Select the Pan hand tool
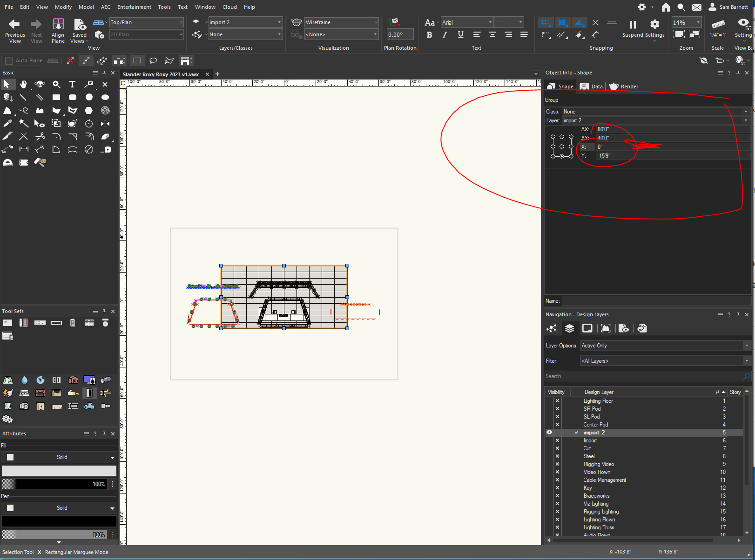 (23, 84)
